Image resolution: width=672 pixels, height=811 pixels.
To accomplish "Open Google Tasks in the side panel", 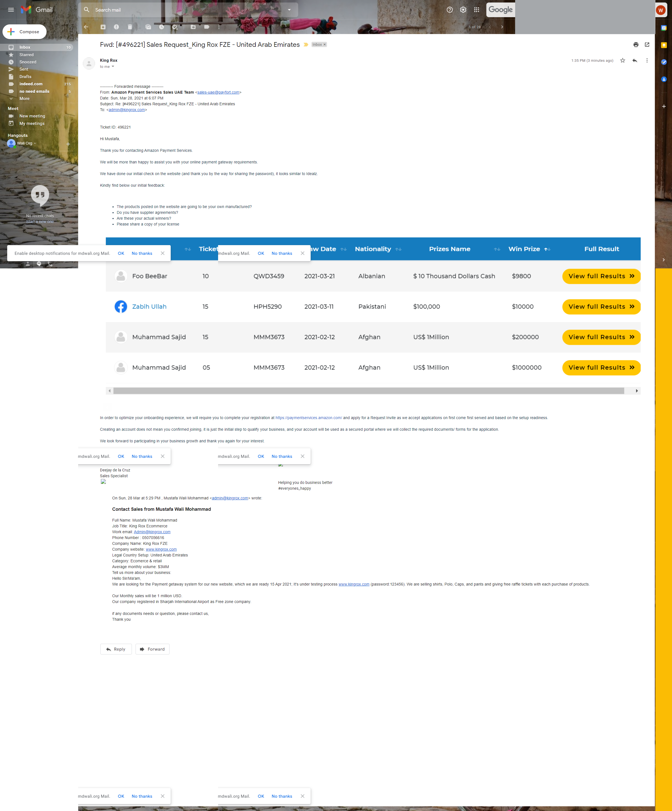I will (663, 62).
